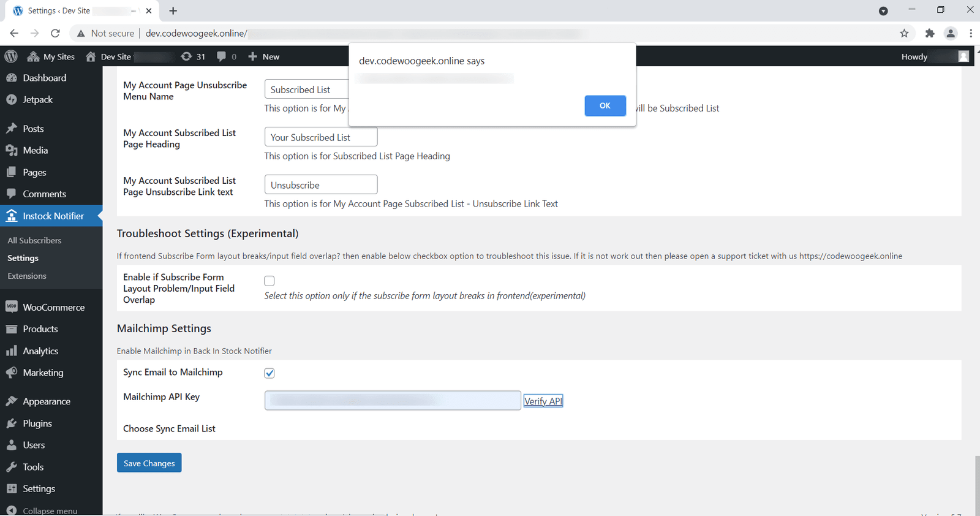Click the Save Changes button
Viewport: 980px width, 516px height.
coord(149,463)
